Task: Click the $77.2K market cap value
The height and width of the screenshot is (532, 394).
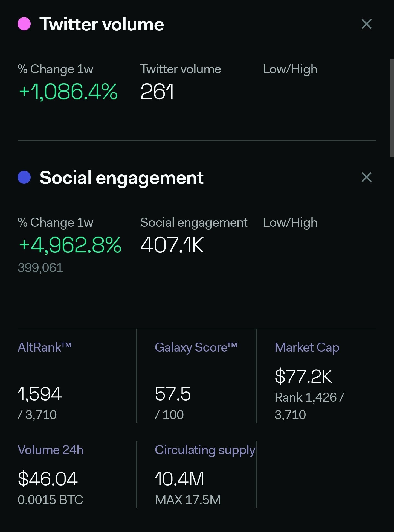Action: [x=303, y=376]
